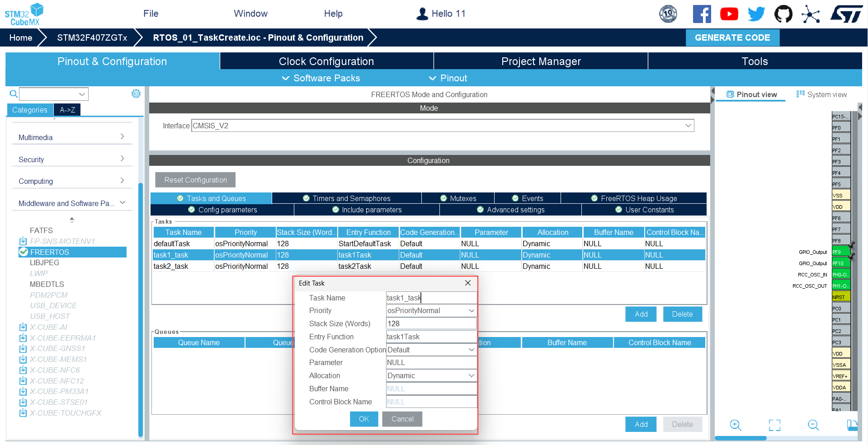Screen dimensions: 868x445
Task: Expand the Software Packs menu
Action: coord(321,78)
